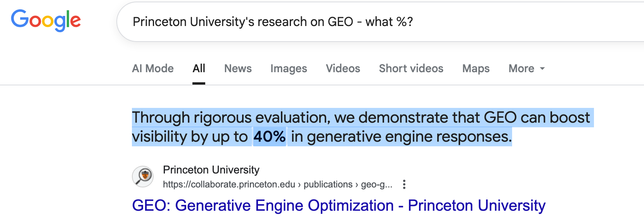The height and width of the screenshot is (222, 644).
Task: Open the three-dot menu beside the Princeton result
Action: [x=404, y=184]
